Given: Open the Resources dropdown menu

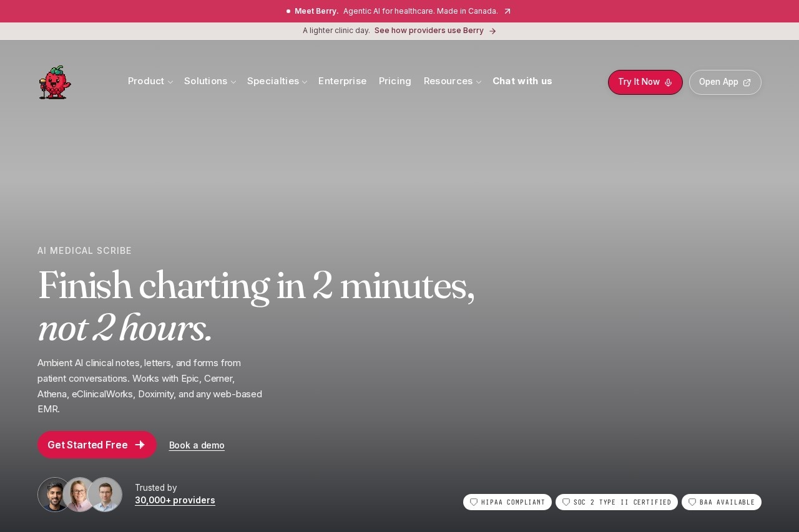Looking at the screenshot, I should click(453, 81).
